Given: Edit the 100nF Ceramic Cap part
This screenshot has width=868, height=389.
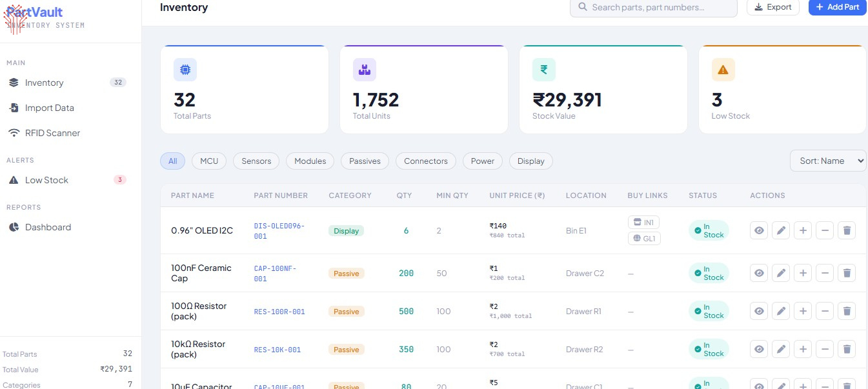Looking at the screenshot, I should (781, 273).
